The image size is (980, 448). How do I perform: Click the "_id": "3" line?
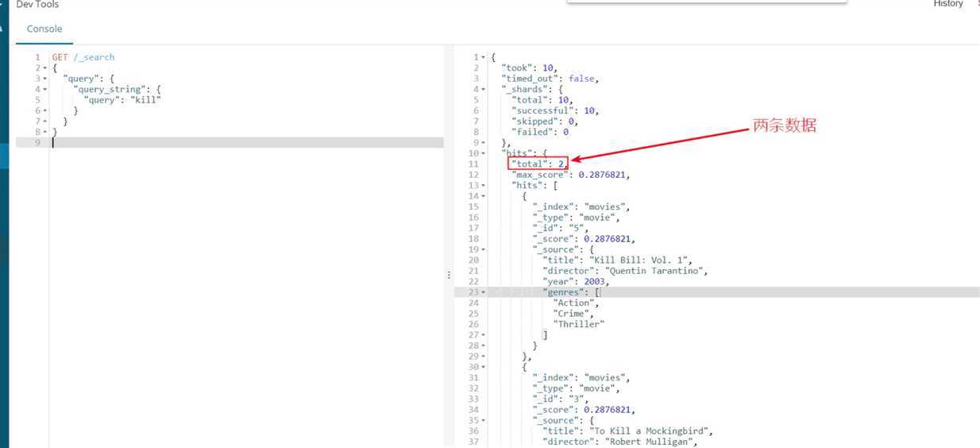560,399
